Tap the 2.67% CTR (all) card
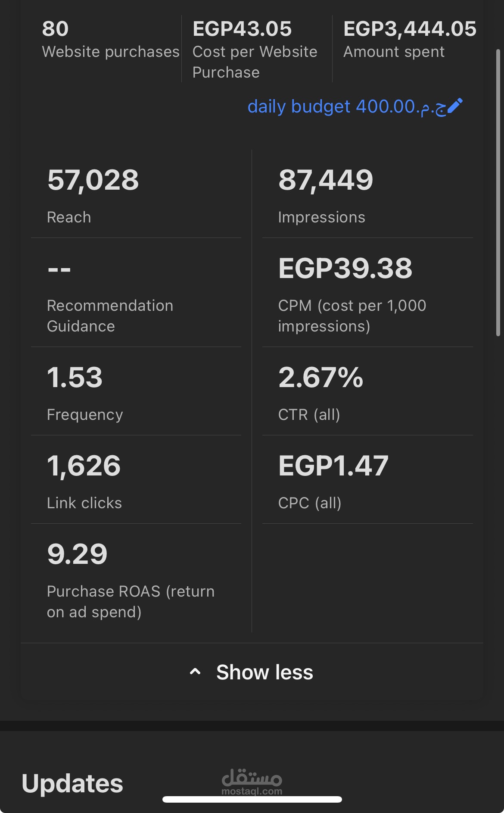The image size is (504, 813). (x=367, y=391)
